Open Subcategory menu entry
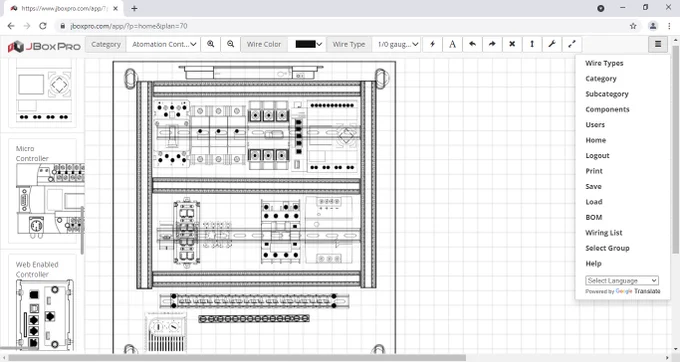The width and height of the screenshot is (680, 362). [x=607, y=94]
